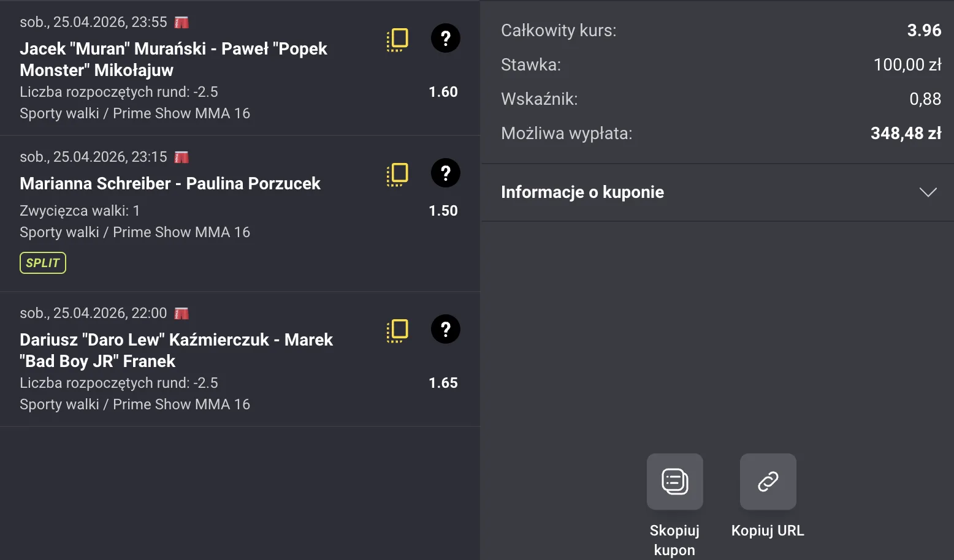
Task: Open help info for the Murański fight selection
Action: pyautogui.click(x=445, y=38)
